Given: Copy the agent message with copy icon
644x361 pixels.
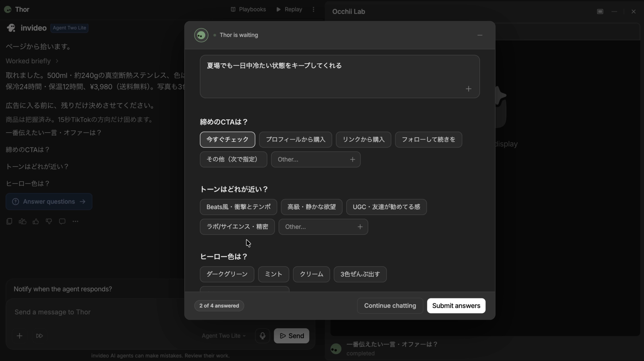Looking at the screenshot, I should [x=9, y=221].
